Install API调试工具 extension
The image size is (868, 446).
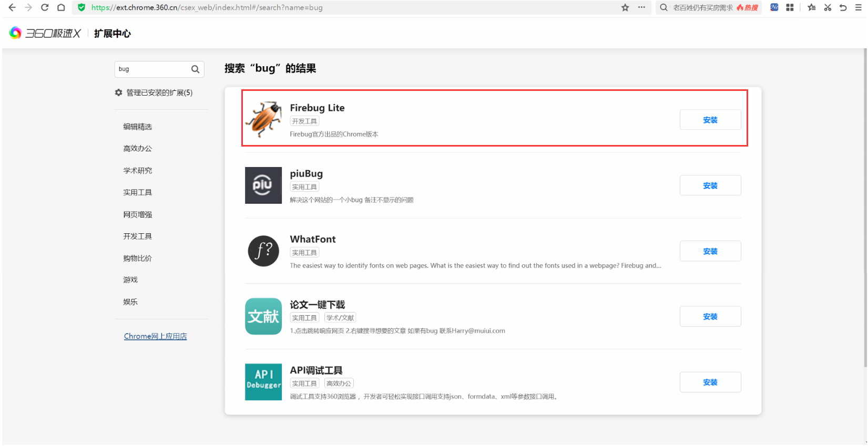coord(710,382)
